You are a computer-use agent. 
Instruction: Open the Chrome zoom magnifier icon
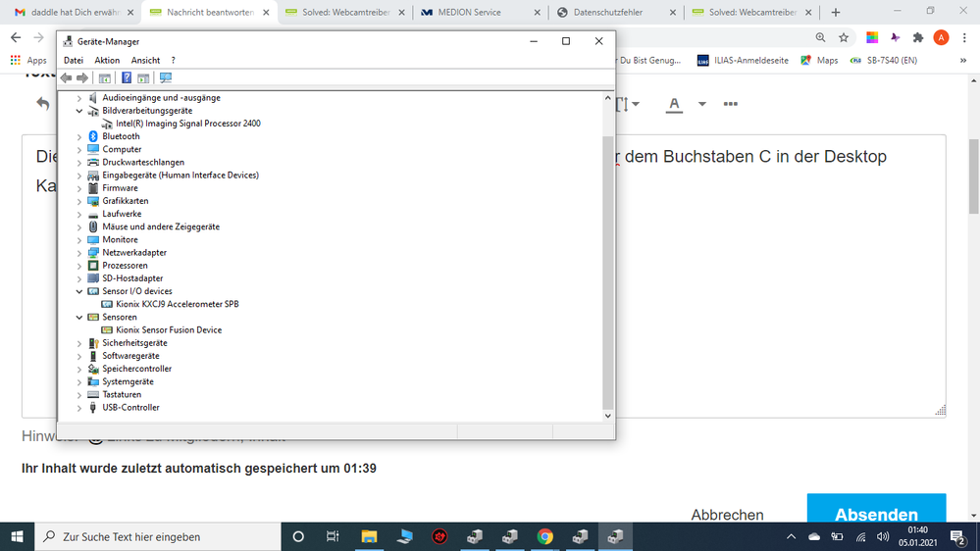pyautogui.click(x=821, y=37)
